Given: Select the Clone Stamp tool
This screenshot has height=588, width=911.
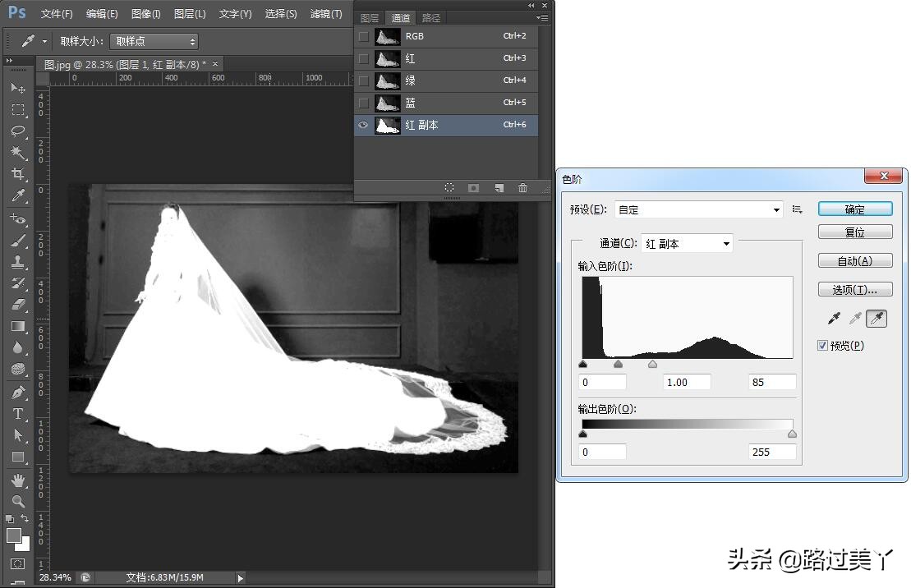Looking at the screenshot, I should click(x=18, y=262).
